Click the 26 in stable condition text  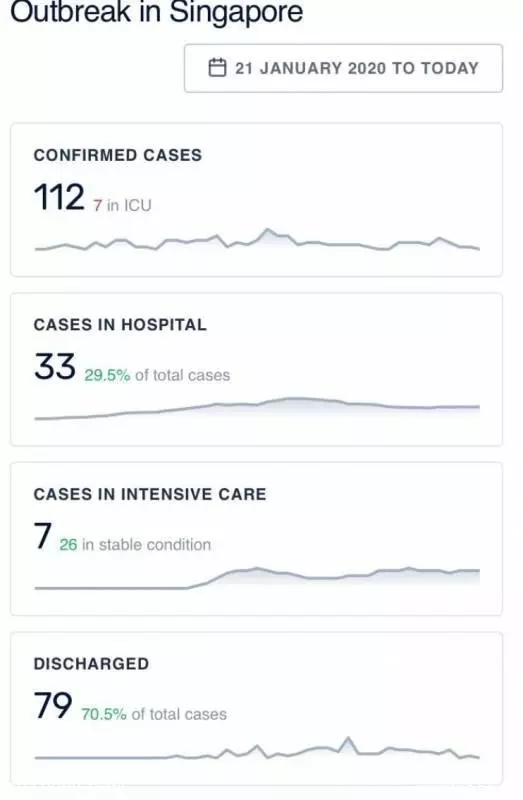(135, 544)
